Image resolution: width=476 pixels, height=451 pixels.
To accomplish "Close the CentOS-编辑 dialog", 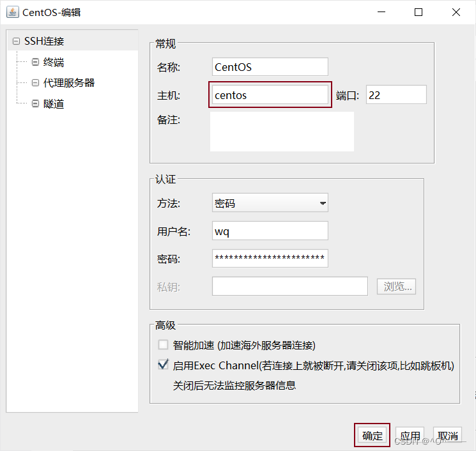I will pyautogui.click(x=456, y=12).
